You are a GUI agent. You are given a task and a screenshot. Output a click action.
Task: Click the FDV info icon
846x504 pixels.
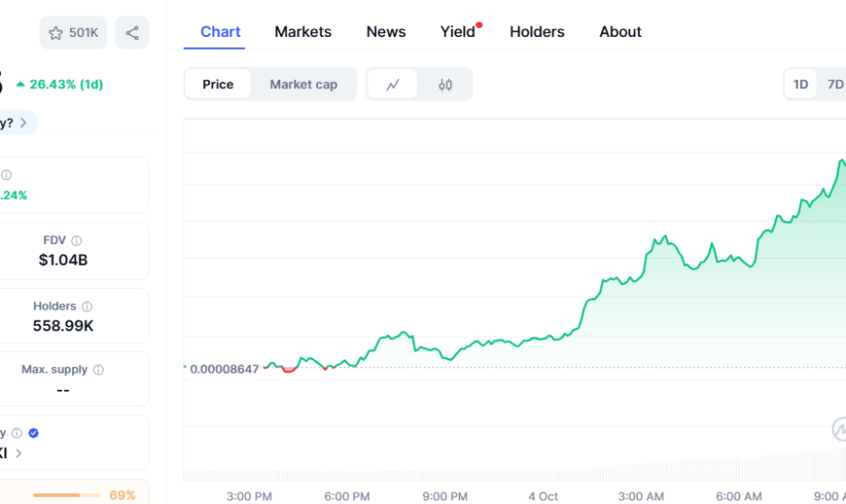[x=76, y=241]
